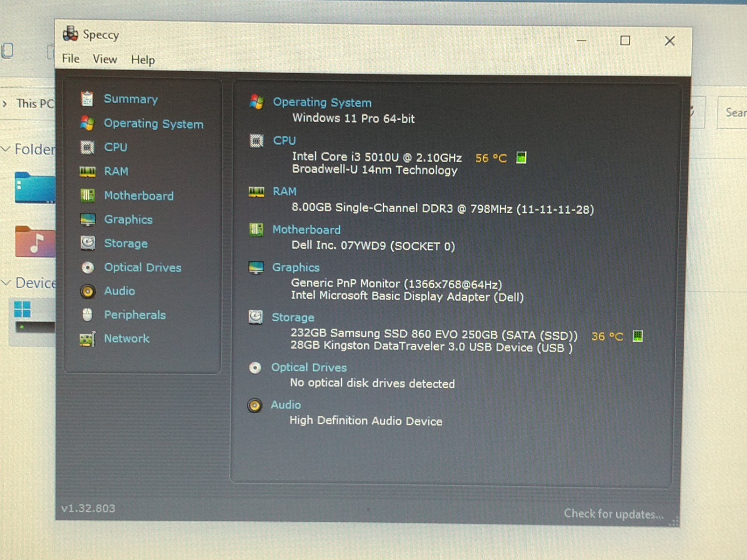Click Storage disk icon in summary panel

click(255, 317)
